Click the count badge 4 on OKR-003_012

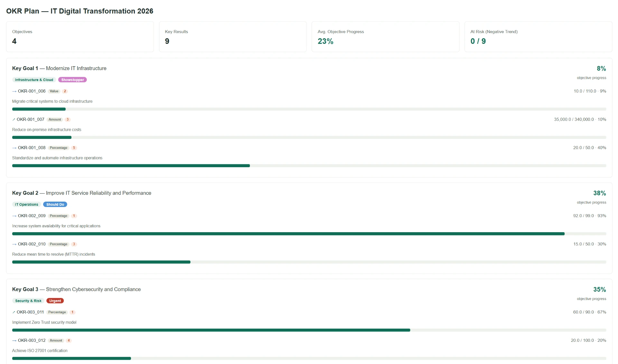(69, 341)
